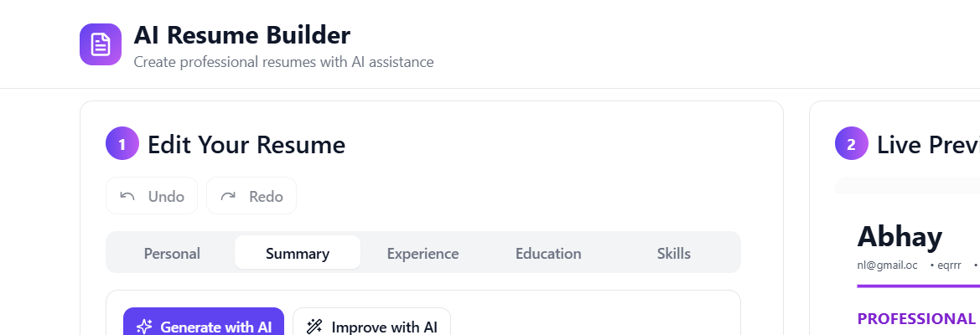This screenshot has height=335, width=980.
Task: Click the purple divider line under Abhay
Action: click(x=918, y=286)
